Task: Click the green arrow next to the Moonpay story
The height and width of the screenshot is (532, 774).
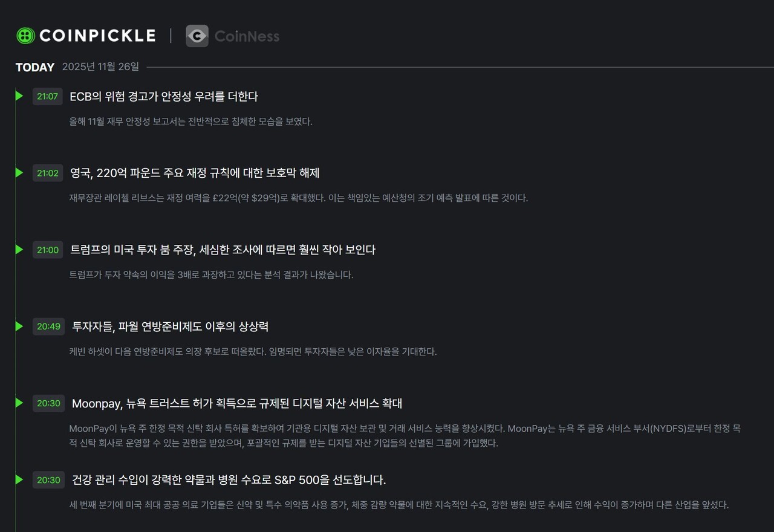Action: (x=18, y=403)
